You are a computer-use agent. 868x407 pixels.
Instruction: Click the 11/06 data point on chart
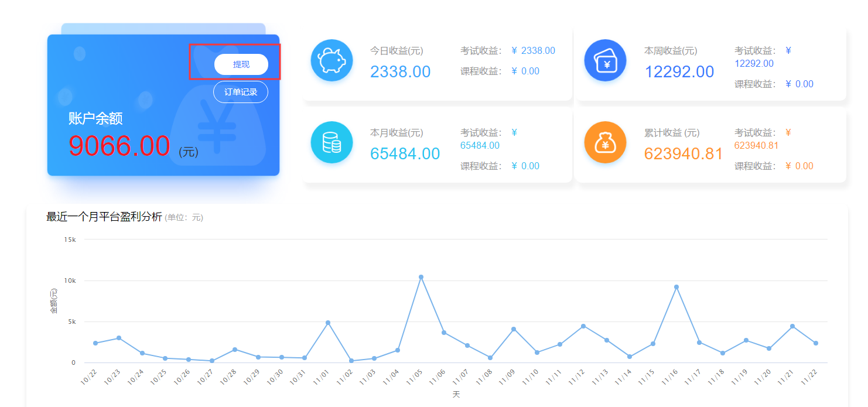pos(444,333)
